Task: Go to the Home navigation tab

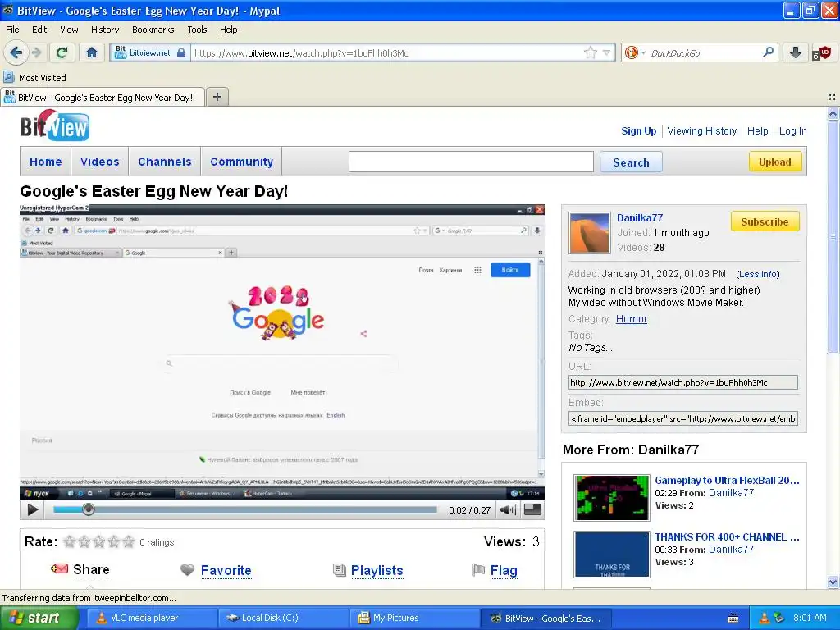Action: (x=46, y=162)
